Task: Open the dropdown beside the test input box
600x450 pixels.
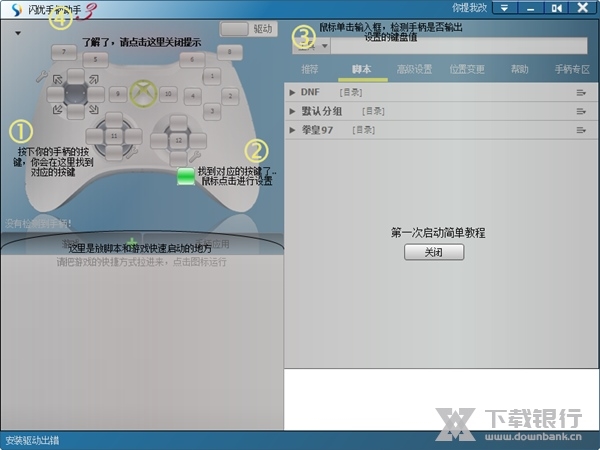Action: (x=325, y=46)
